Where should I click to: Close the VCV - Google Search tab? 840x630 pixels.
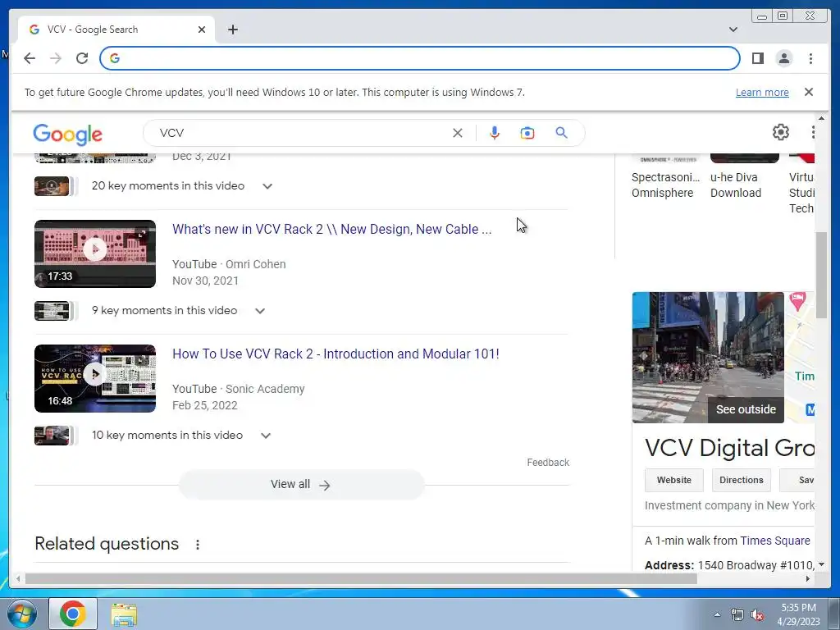pos(202,30)
